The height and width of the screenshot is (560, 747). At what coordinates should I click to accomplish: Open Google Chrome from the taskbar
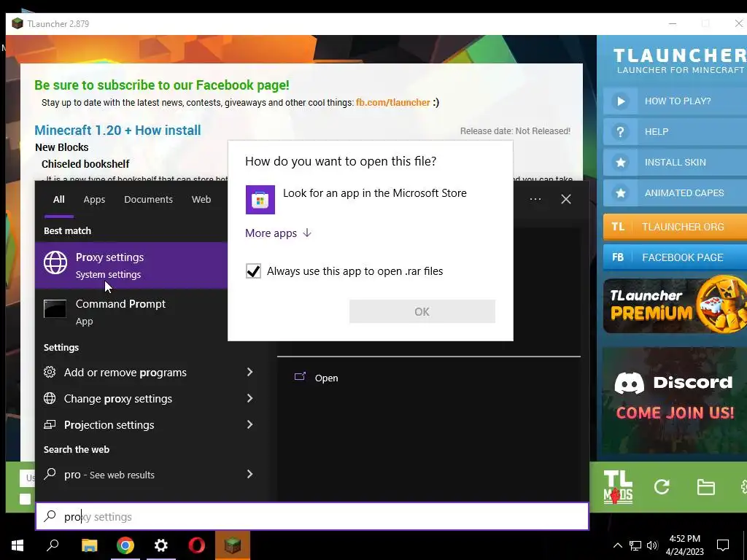coord(125,545)
